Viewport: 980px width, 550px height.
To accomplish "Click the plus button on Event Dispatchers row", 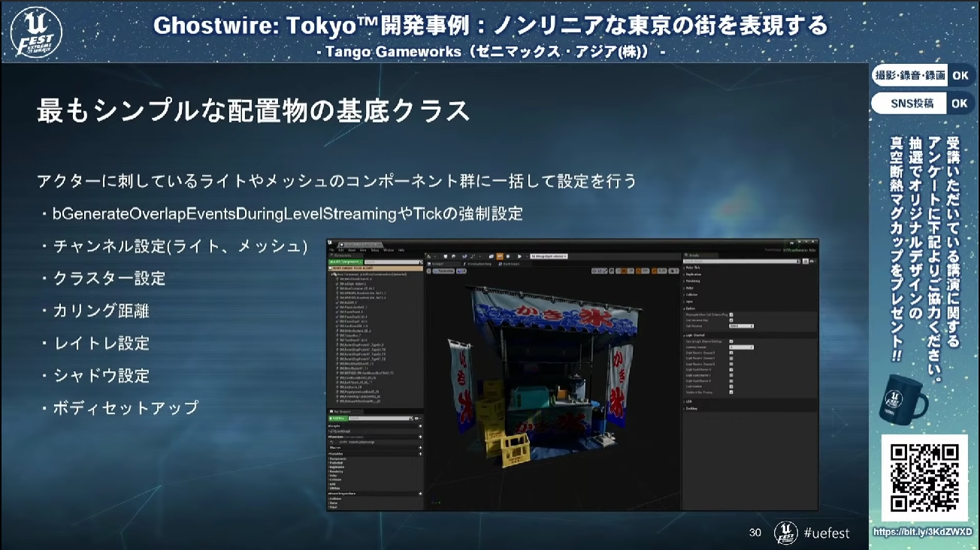I will (420, 493).
